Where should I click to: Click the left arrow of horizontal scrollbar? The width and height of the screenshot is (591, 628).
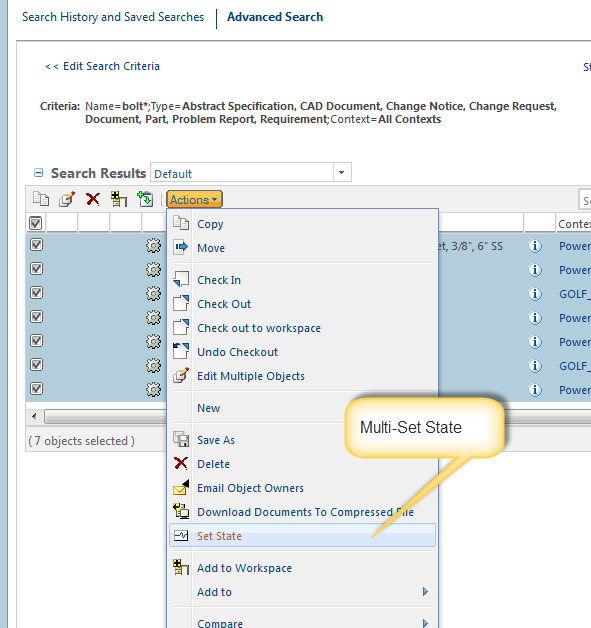[x=34, y=417]
